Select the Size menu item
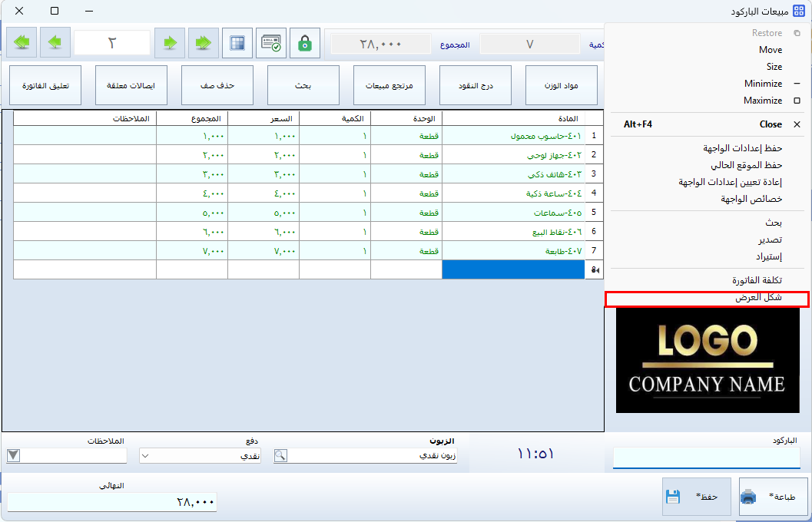 (x=708, y=67)
